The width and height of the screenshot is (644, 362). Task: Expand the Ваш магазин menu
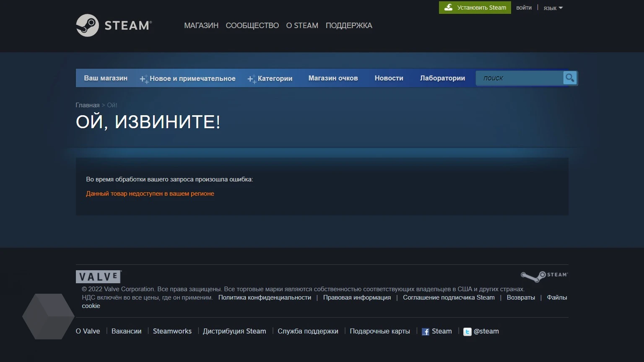106,78
